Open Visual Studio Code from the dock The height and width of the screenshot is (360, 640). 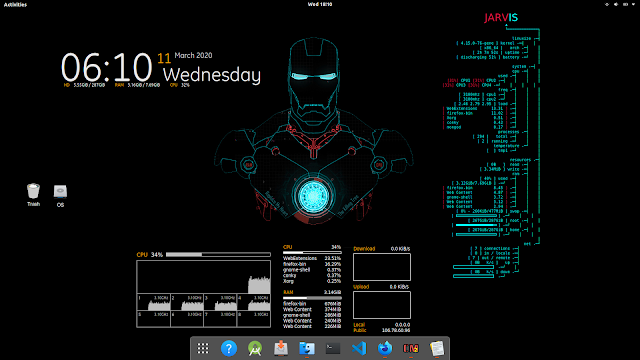(359, 348)
